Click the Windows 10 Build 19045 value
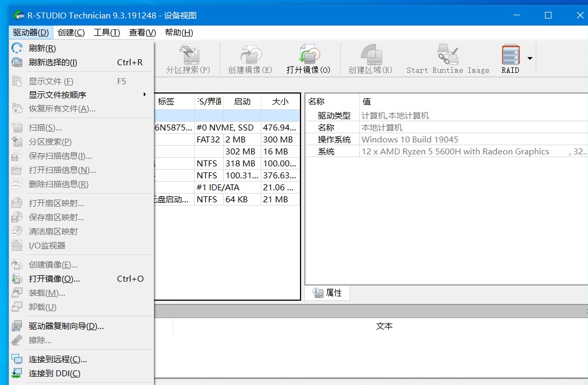 pos(410,139)
